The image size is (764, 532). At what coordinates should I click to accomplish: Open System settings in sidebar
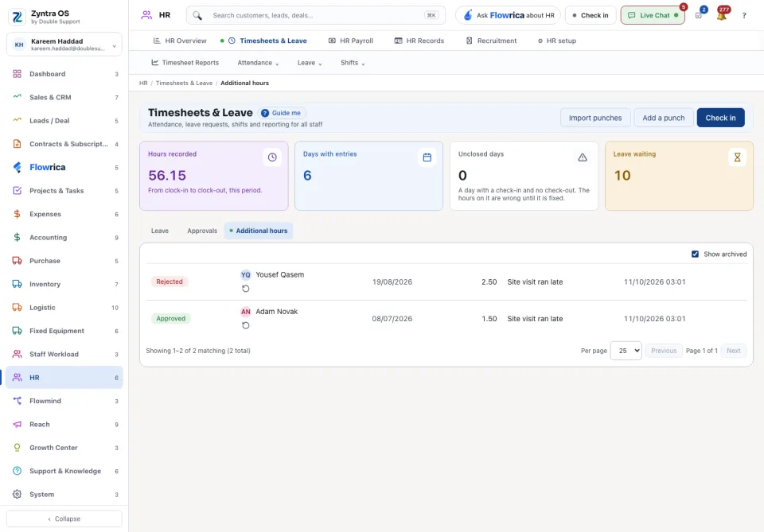coord(64,495)
